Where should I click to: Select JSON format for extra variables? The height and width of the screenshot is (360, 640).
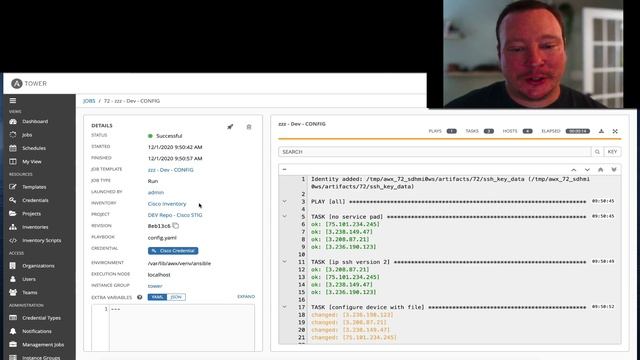coord(176,297)
